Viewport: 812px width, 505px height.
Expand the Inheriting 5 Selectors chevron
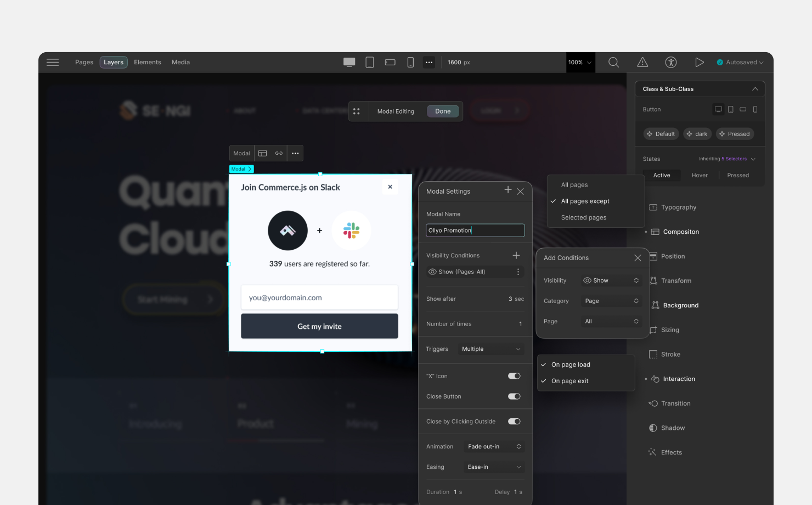(753, 159)
